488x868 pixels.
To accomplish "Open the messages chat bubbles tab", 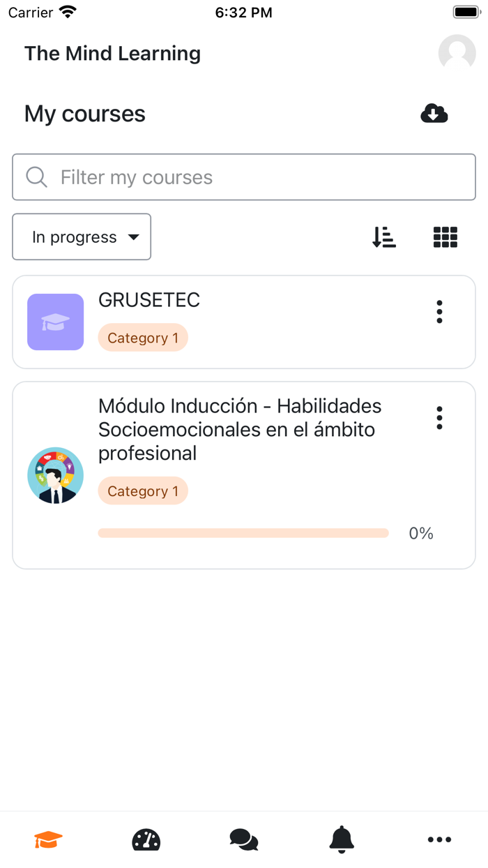I will coord(244,839).
